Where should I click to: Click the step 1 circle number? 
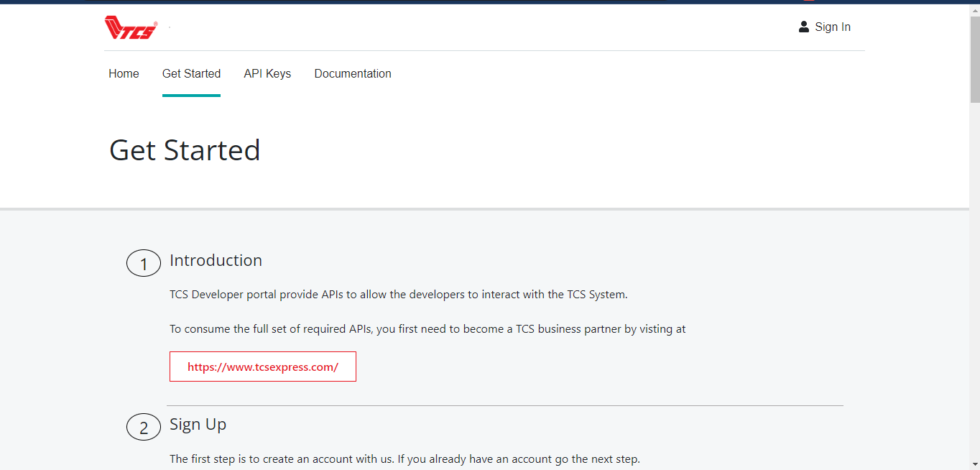click(x=144, y=264)
